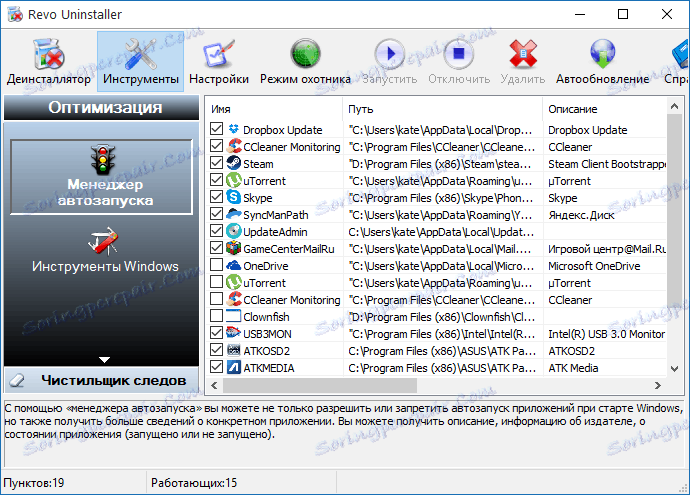Select Microsoft OneDrive description cell
The image size is (690, 495).
click(x=594, y=266)
